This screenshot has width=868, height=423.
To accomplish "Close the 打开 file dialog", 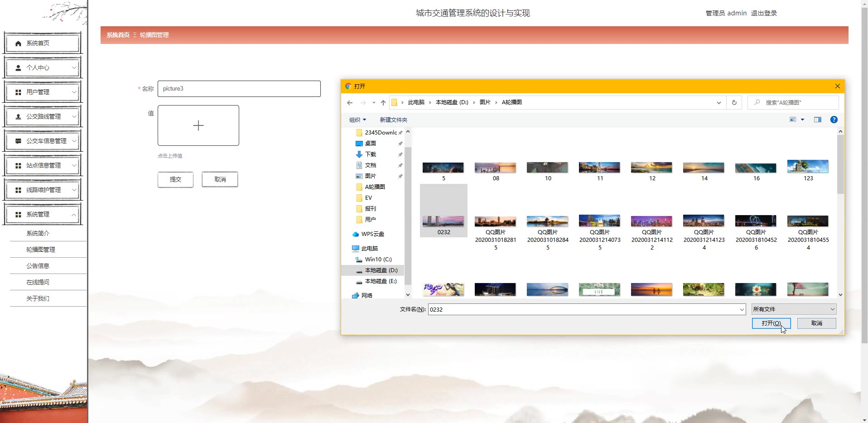I will [x=838, y=86].
